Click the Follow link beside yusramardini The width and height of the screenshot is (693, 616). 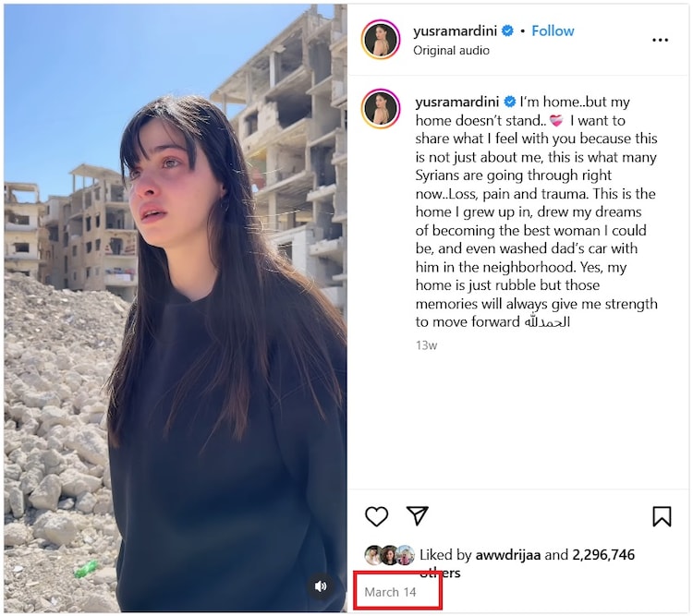click(553, 30)
